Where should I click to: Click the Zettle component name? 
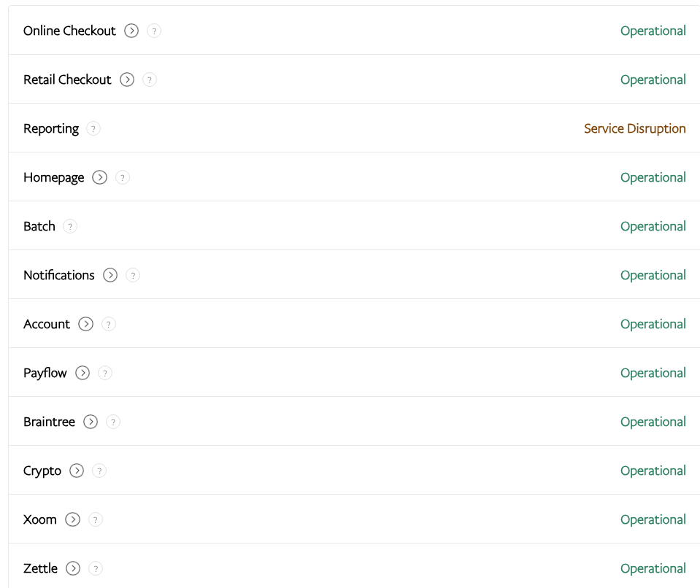[x=40, y=568]
